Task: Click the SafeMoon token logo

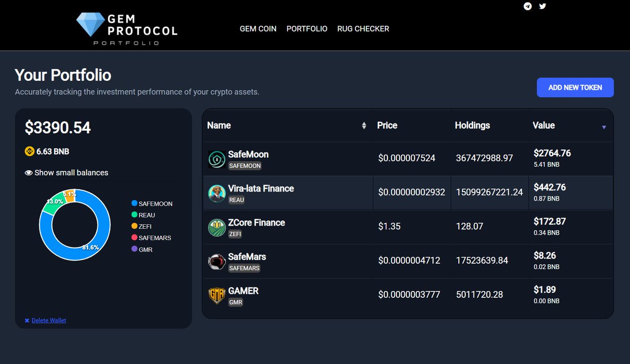Action: pos(217,159)
